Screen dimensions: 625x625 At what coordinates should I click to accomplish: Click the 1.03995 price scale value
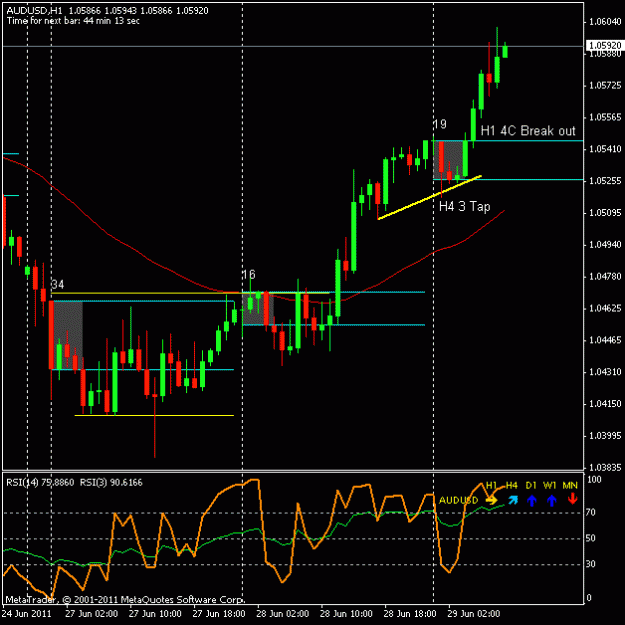[x=605, y=436]
